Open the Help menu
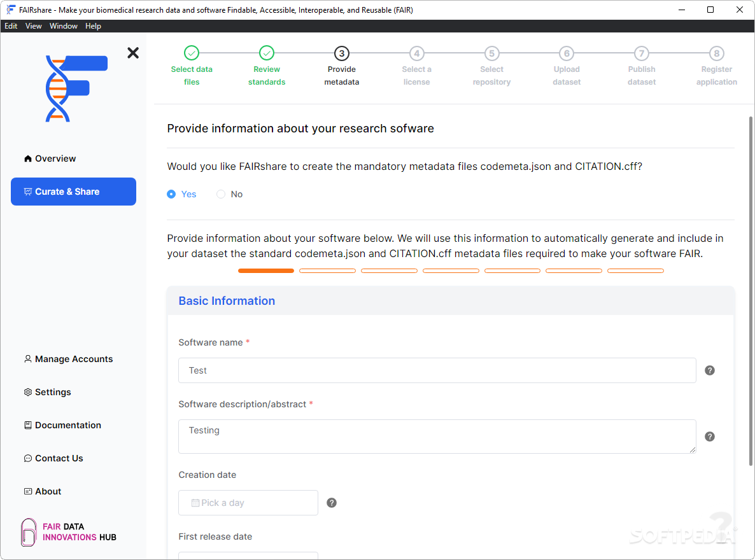The width and height of the screenshot is (755, 560). click(94, 26)
